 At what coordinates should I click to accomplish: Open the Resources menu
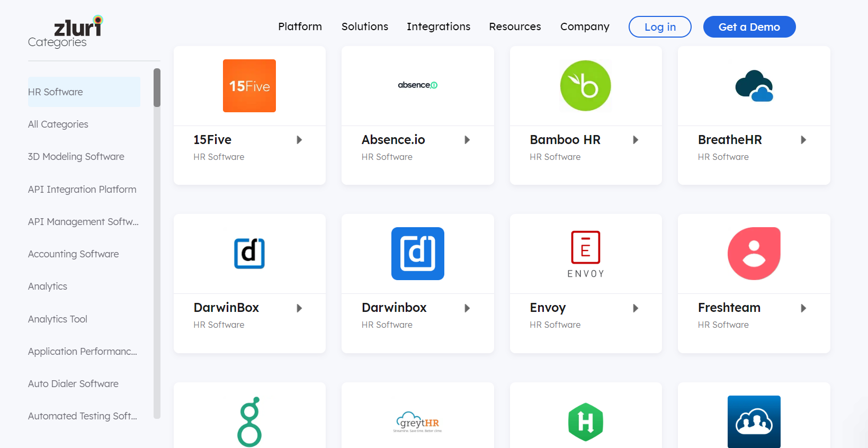[515, 26]
